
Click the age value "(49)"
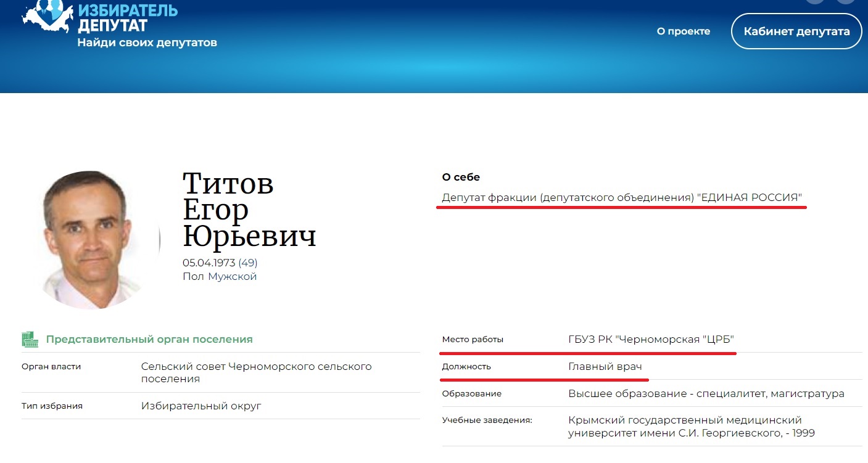[248, 263]
